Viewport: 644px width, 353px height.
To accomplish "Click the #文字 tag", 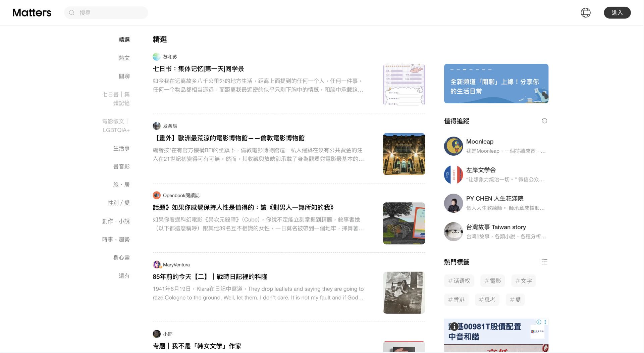I will pyautogui.click(x=523, y=281).
